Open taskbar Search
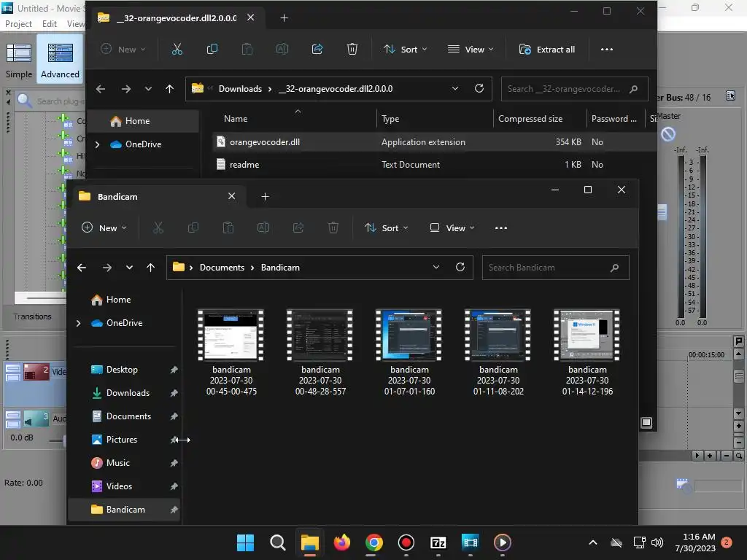This screenshot has width=747, height=560. coord(277,542)
